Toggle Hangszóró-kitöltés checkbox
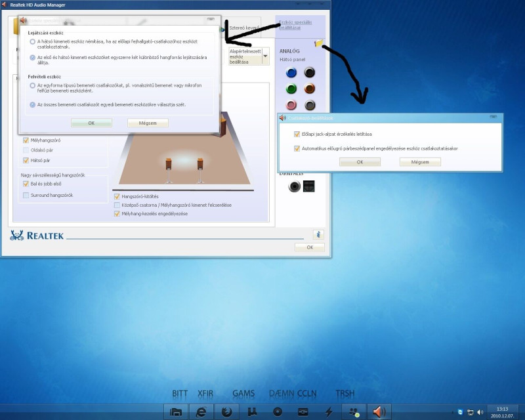525x420 pixels. pyautogui.click(x=117, y=197)
